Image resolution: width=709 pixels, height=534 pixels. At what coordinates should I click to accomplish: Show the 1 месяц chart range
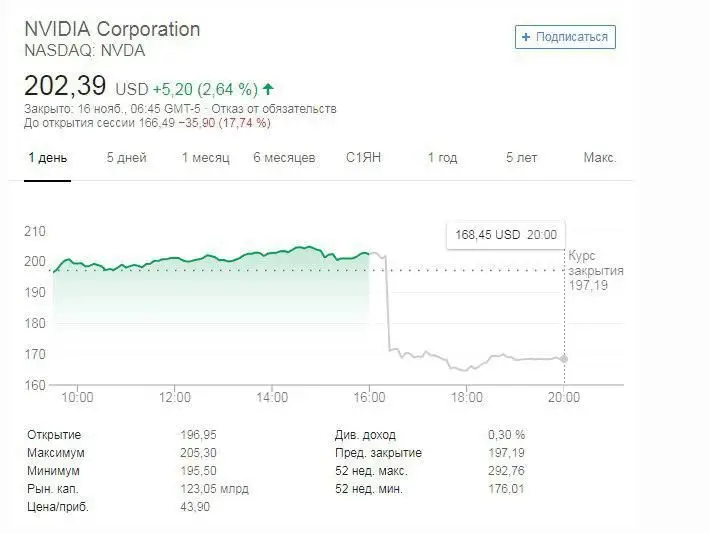tap(205, 158)
